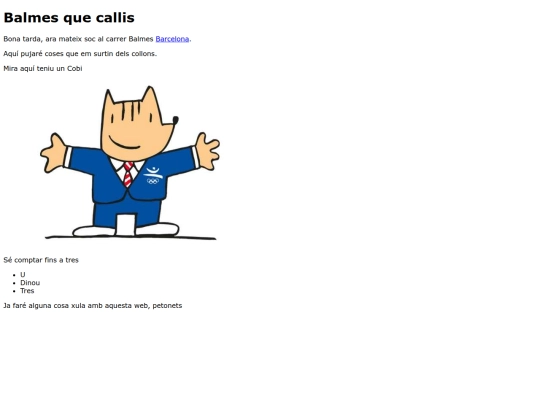Click the white box between Cobi's feet
The width and height of the screenshot is (540, 405).
click(x=125, y=225)
